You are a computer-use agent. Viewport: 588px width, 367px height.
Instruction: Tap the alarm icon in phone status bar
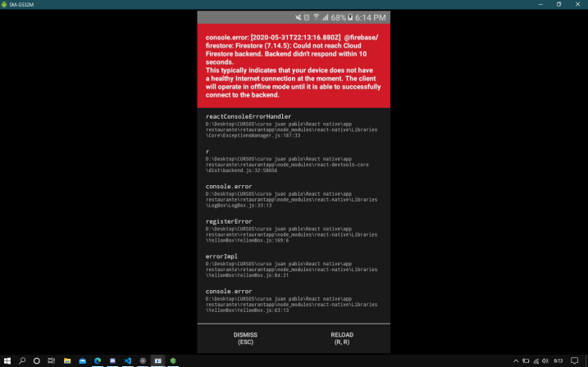tap(307, 17)
